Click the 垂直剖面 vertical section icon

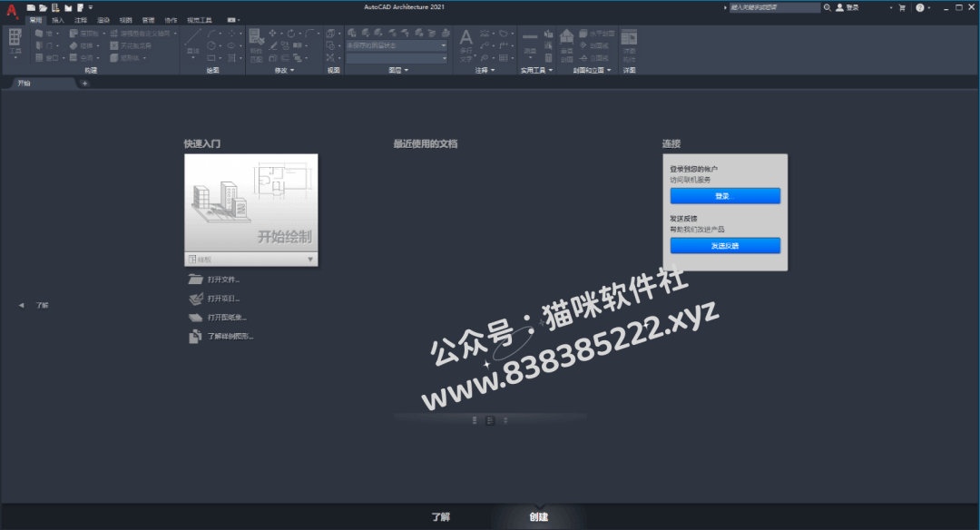point(567,45)
